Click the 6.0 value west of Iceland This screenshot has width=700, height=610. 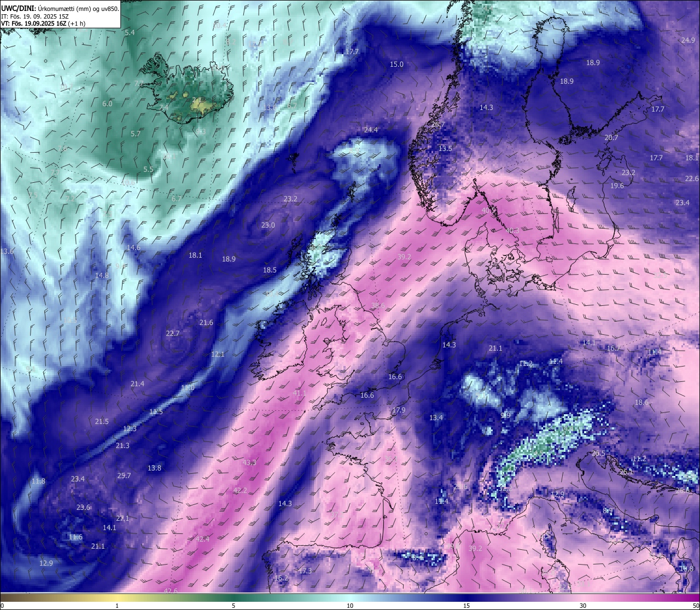click(x=107, y=104)
